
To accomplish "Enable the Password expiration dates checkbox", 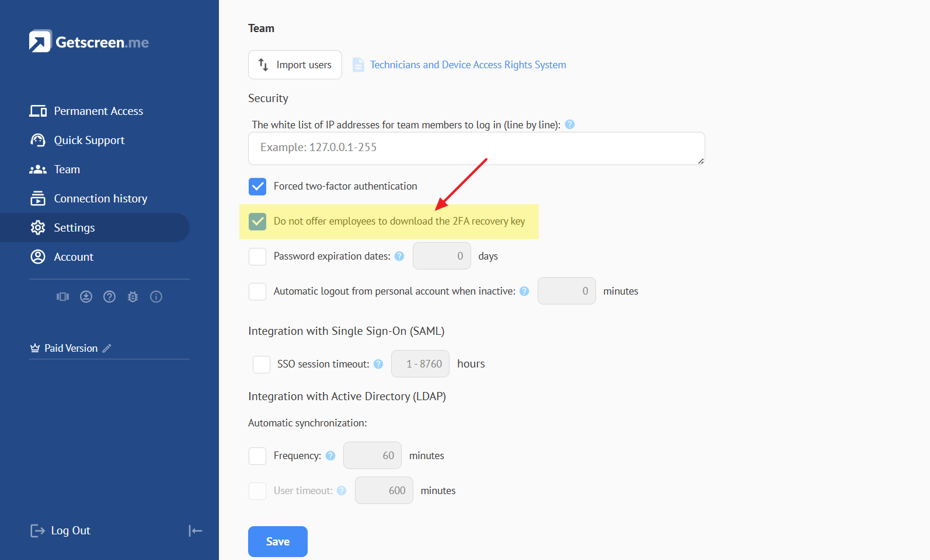I will click(257, 257).
